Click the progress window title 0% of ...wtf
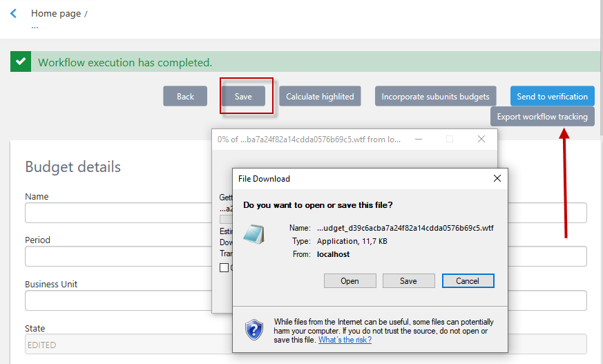This screenshot has width=603, height=364. click(x=309, y=140)
